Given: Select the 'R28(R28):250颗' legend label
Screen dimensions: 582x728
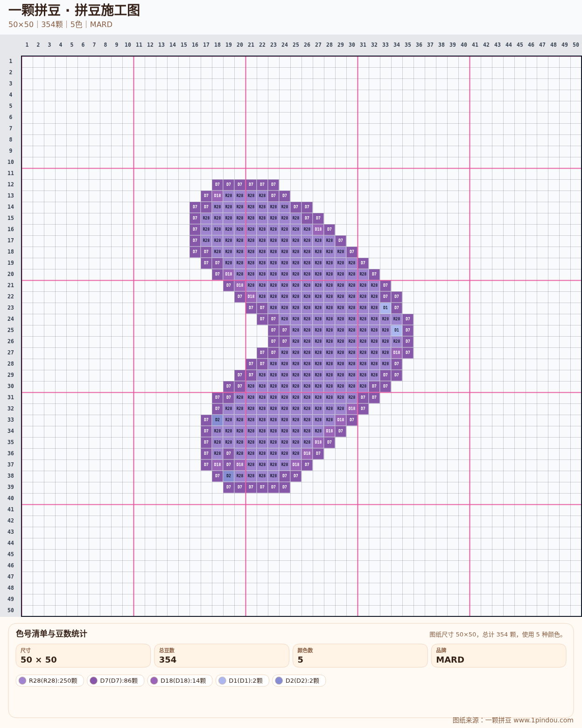Looking at the screenshot, I should coord(53,681).
